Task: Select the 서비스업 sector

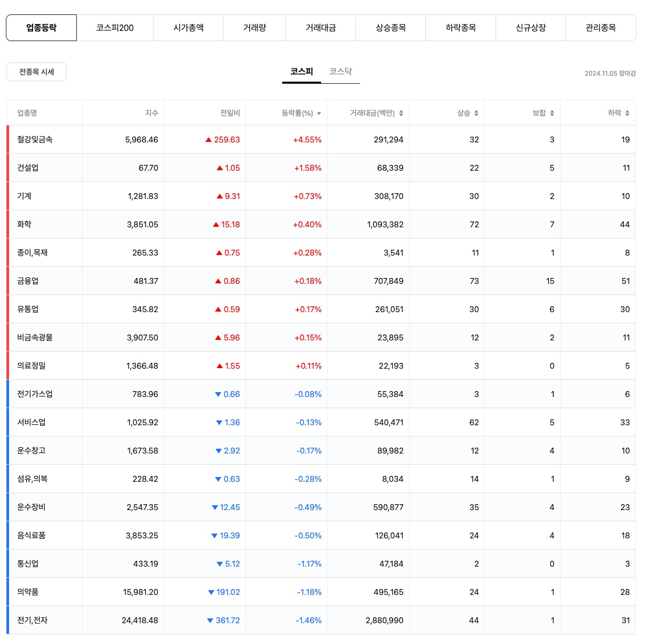Action: [x=31, y=422]
